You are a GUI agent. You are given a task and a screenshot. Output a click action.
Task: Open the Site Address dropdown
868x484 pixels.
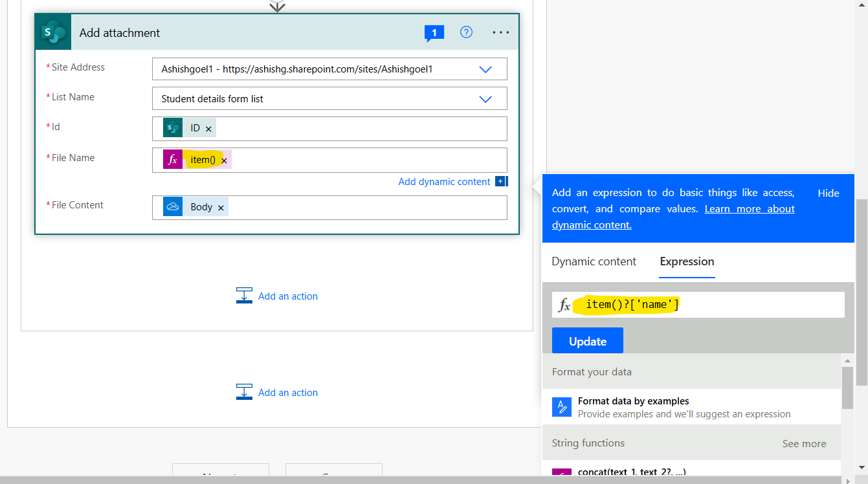click(x=485, y=69)
